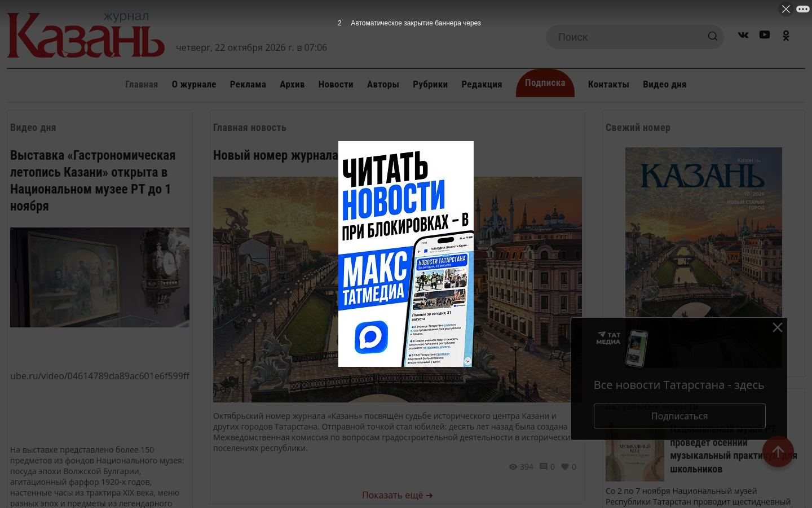This screenshot has width=812, height=508.
Task: Open the Главная menu item
Action: tap(142, 85)
